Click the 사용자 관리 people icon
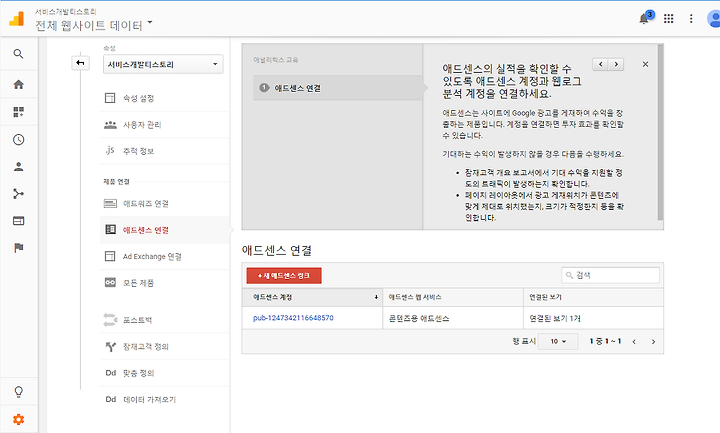This screenshot has height=433, width=720. click(110, 124)
